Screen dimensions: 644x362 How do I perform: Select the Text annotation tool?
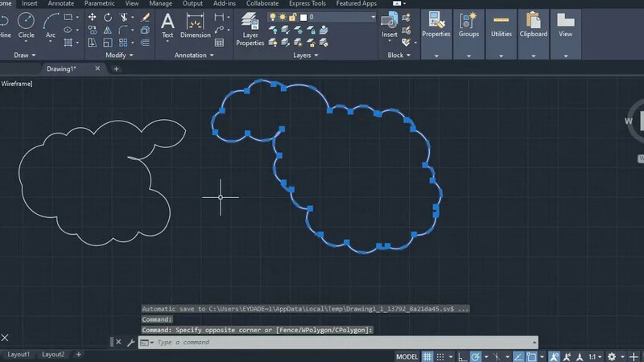coord(167,26)
